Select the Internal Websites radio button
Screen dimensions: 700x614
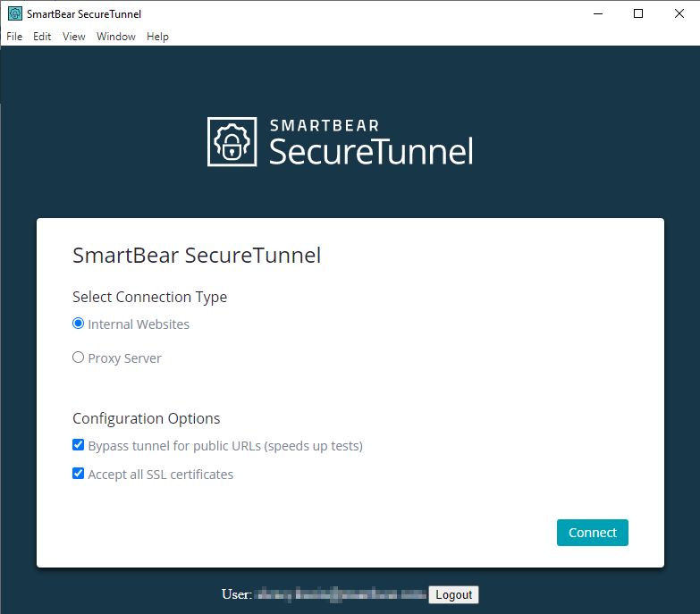pos(79,324)
